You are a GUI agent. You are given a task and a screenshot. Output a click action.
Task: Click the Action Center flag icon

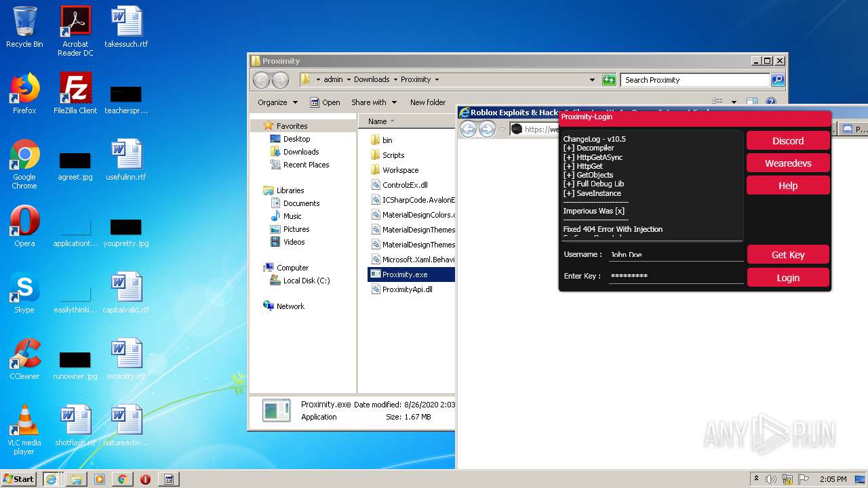802,479
